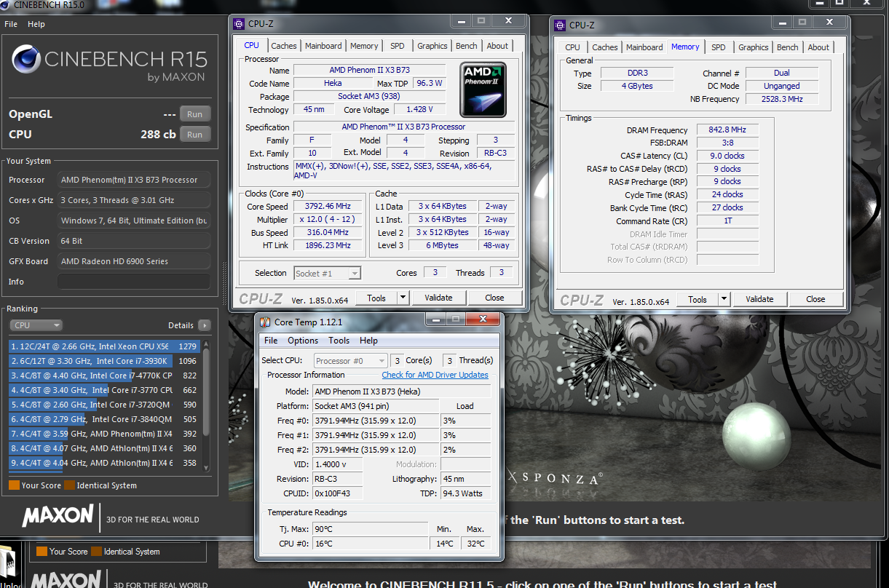
Task: Expand the ranking Details arrow button
Action: [x=205, y=325]
